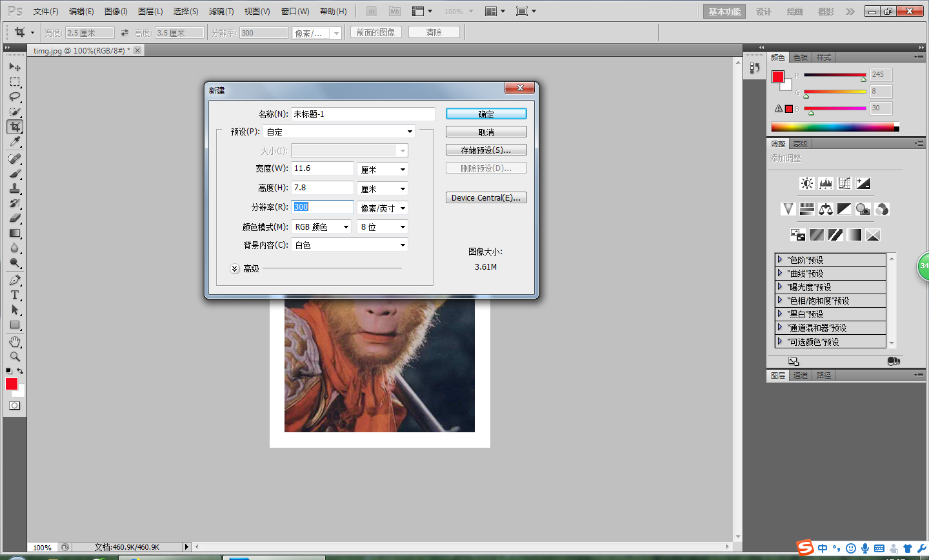This screenshot has height=560, width=929.
Task: Click 确定 in the New dialog
Action: point(486,114)
